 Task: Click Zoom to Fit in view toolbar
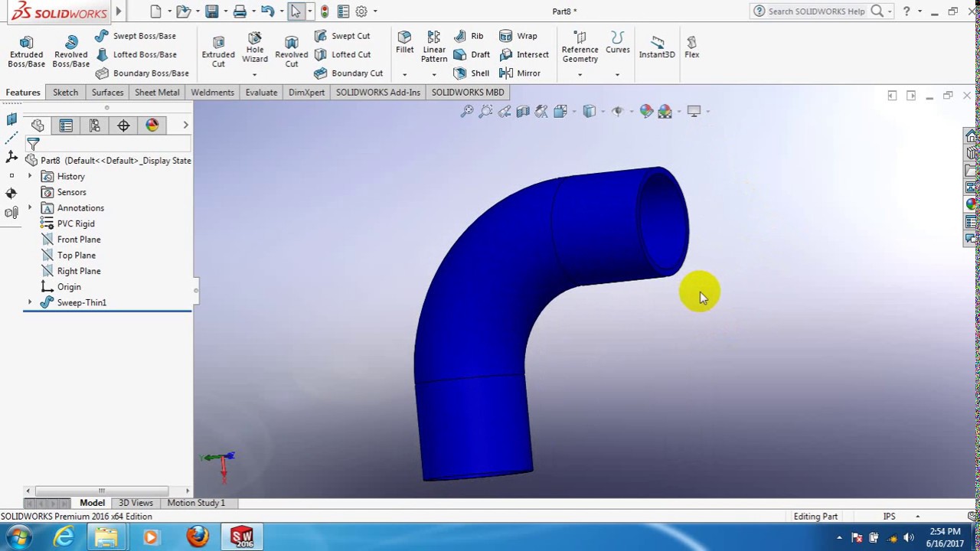point(467,112)
